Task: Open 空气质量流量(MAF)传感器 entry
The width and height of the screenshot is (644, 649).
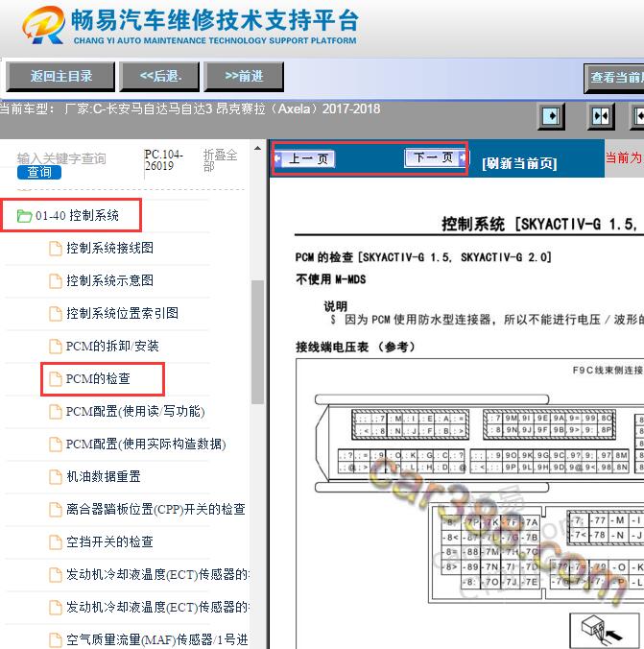Action: (157, 640)
